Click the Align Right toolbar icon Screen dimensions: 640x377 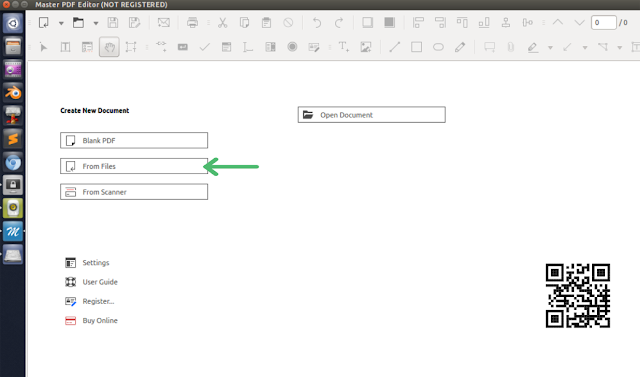(440, 22)
